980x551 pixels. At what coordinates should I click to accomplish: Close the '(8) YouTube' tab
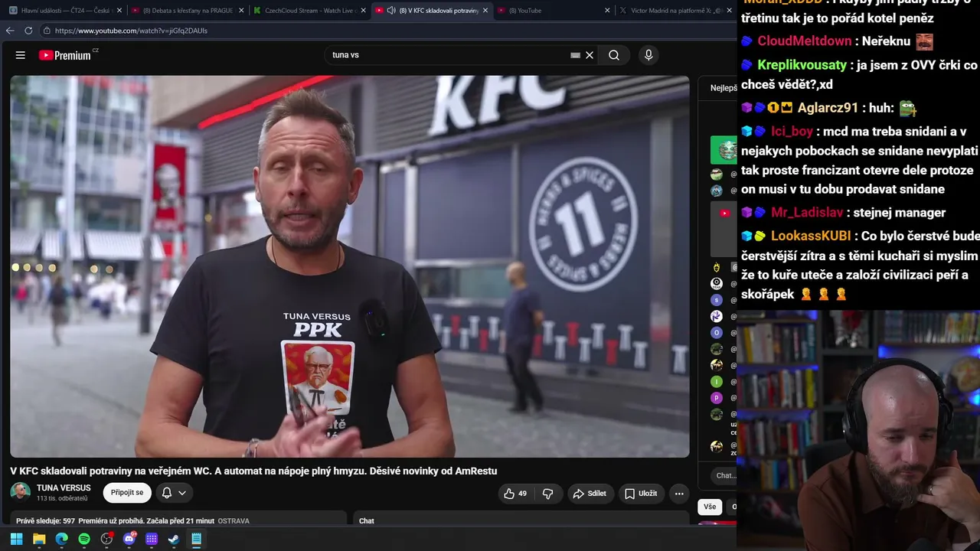pos(608,11)
